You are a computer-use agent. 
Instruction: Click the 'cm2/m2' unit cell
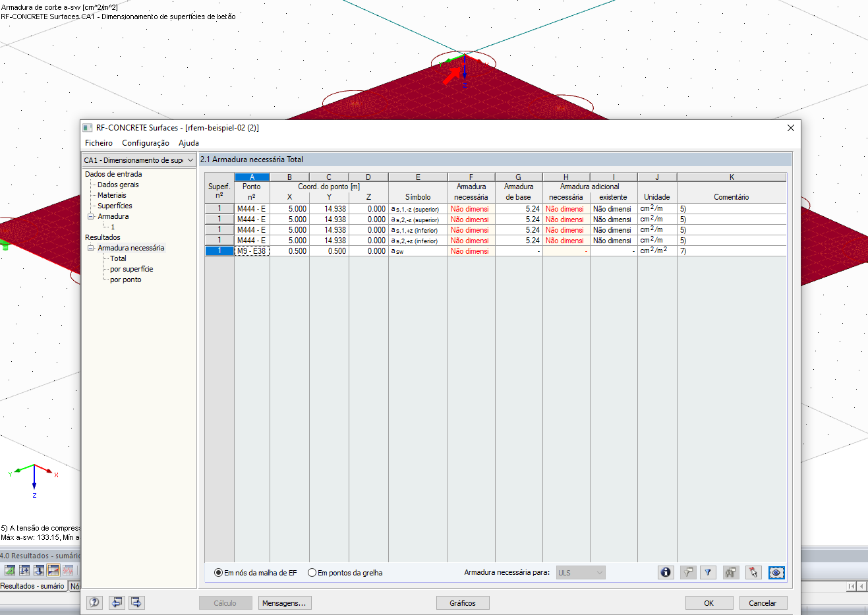657,251
